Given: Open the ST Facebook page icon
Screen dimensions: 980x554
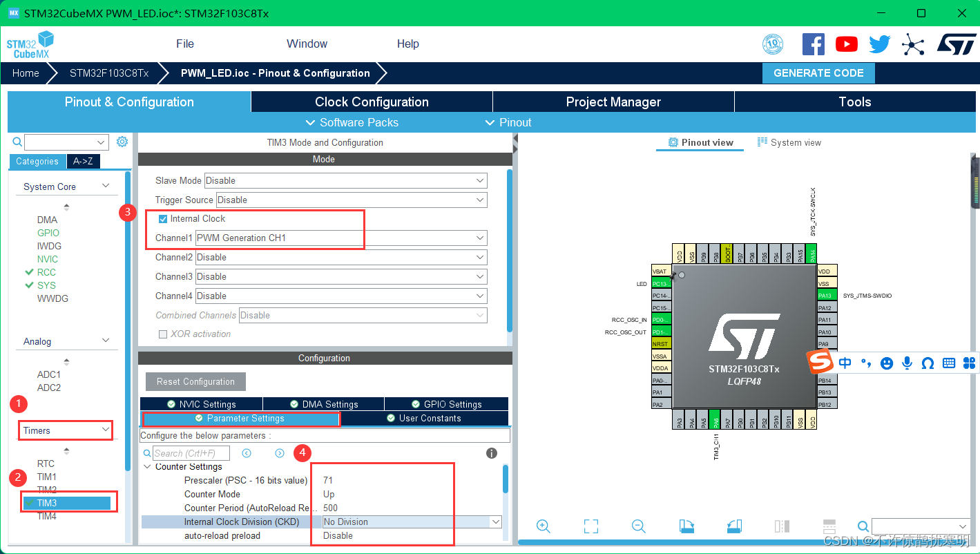Looking at the screenshot, I should pos(814,44).
